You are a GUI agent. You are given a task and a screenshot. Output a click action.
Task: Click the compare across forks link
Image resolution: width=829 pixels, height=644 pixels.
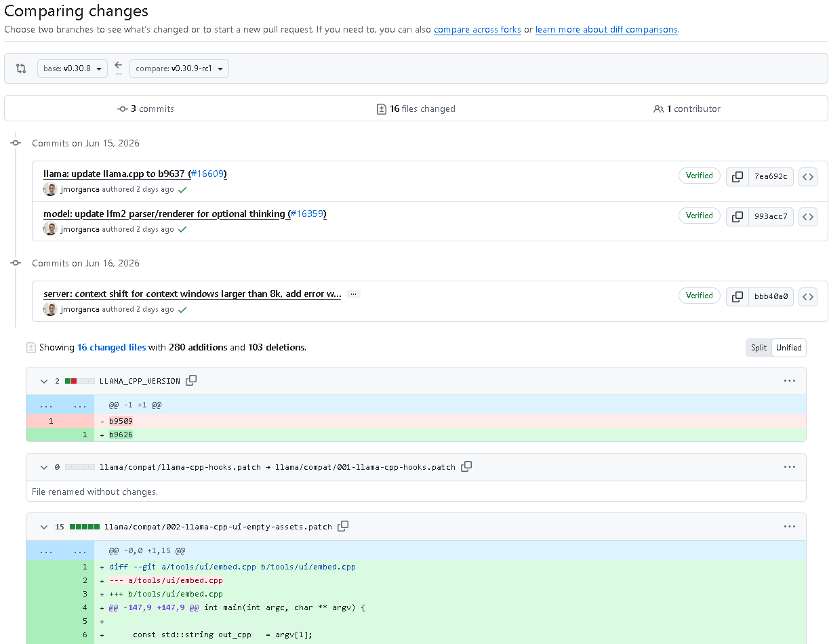477,30
